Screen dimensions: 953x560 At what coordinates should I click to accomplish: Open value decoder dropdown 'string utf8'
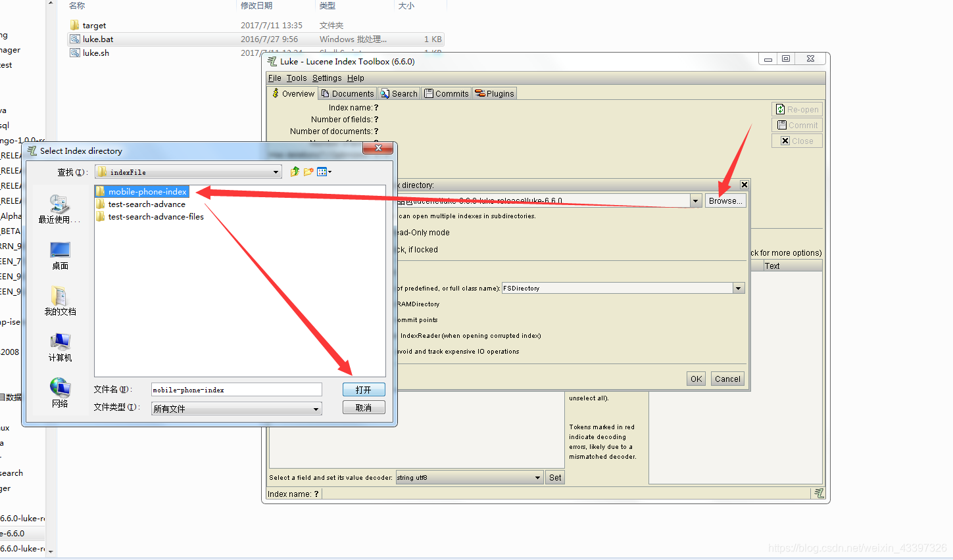pyautogui.click(x=470, y=478)
